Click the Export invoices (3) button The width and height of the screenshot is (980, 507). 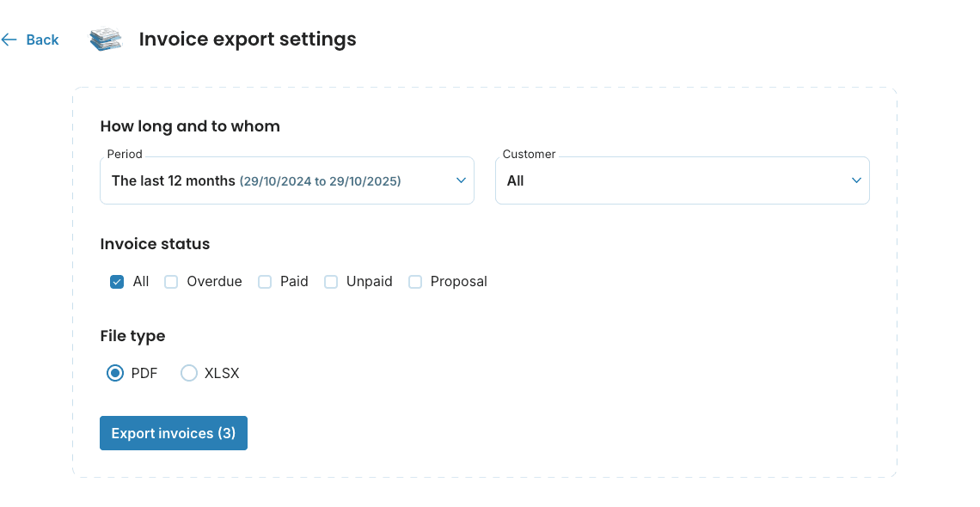(173, 433)
